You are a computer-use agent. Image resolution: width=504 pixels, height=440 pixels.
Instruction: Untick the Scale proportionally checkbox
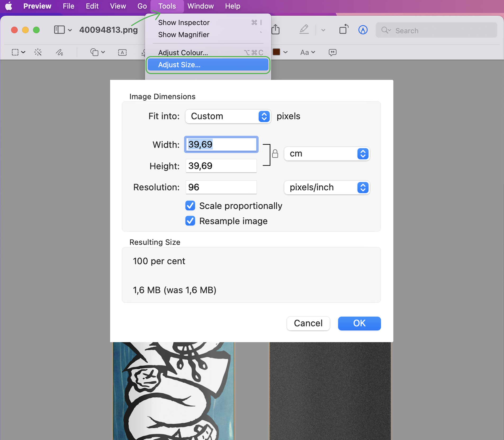click(x=190, y=206)
